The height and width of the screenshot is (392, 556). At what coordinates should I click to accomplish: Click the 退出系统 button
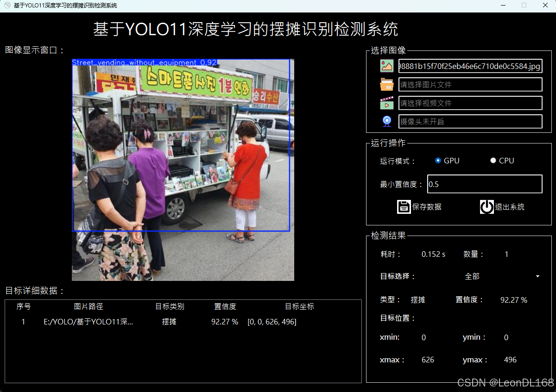tap(502, 207)
